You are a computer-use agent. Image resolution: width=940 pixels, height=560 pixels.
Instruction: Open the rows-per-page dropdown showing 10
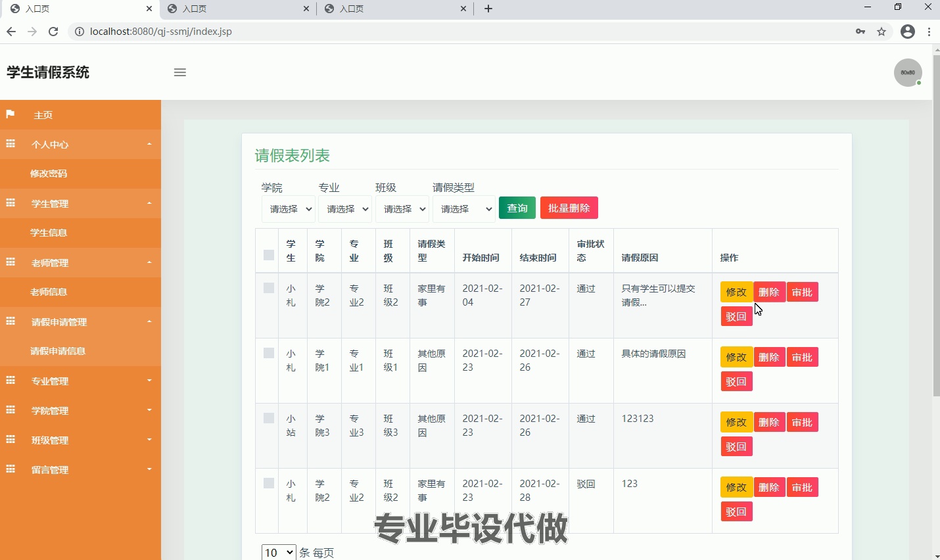pos(279,553)
